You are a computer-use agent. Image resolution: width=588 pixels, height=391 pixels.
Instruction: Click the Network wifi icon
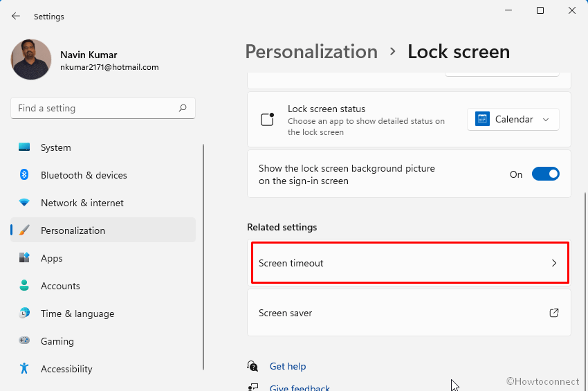[24, 203]
